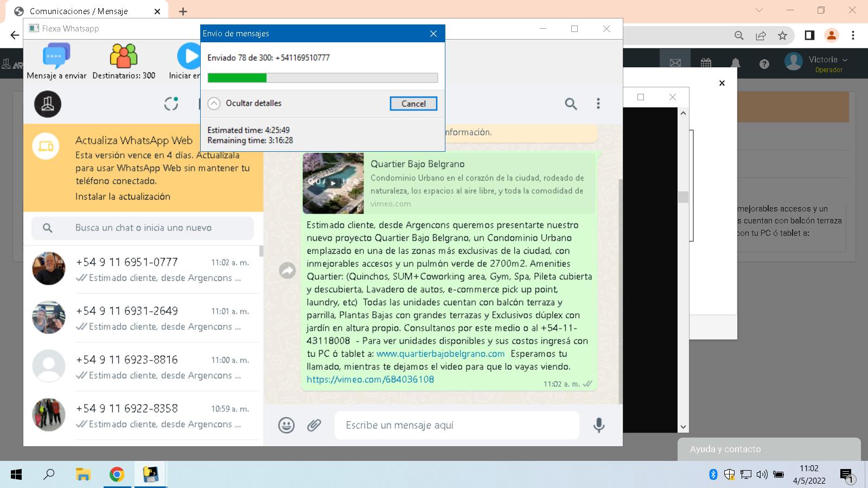The width and height of the screenshot is (868, 488).
Task: Open profile photo of +54 9 11 6931-2649
Action: (x=49, y=317)
